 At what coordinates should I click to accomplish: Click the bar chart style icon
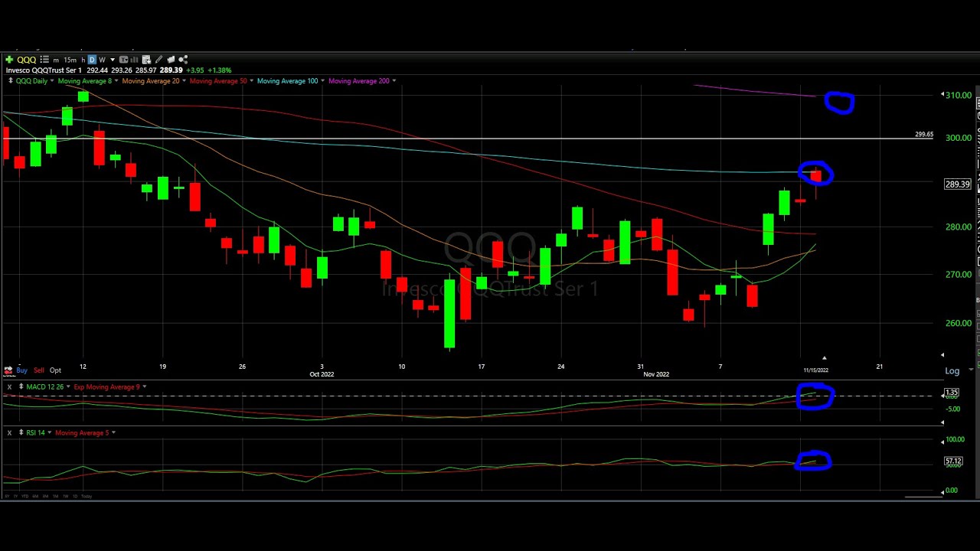pos(134,60)
